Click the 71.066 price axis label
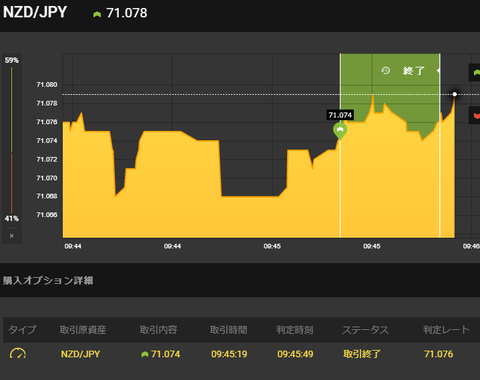 (47, 215)
